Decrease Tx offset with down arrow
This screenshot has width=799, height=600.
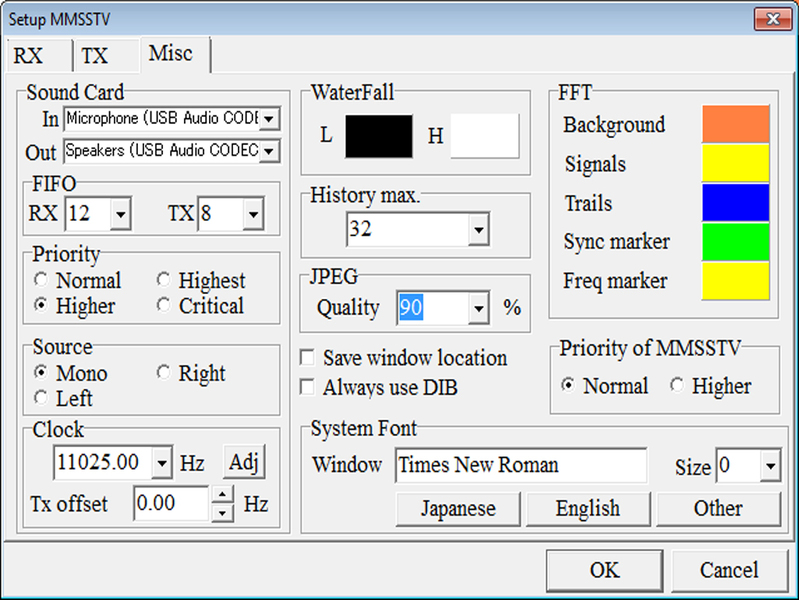coord(223,513)
